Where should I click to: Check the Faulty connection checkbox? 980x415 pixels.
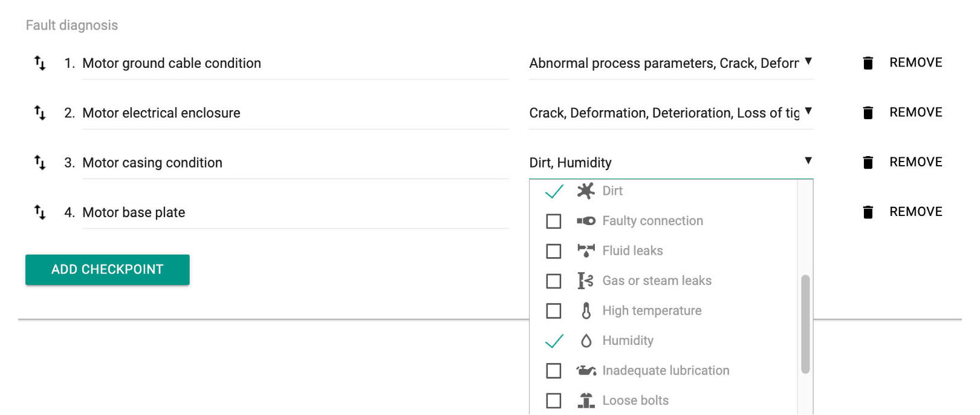(554, 221)
